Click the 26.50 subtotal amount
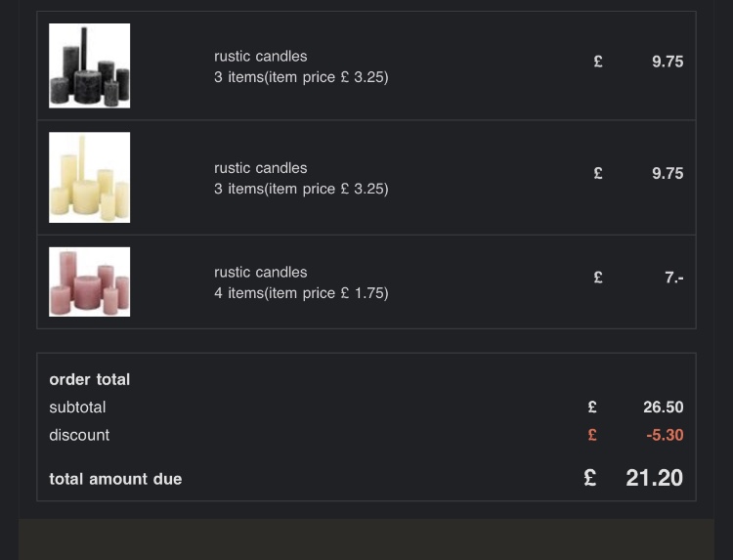This screenshot has width=733, height=560. click(664, 408)
